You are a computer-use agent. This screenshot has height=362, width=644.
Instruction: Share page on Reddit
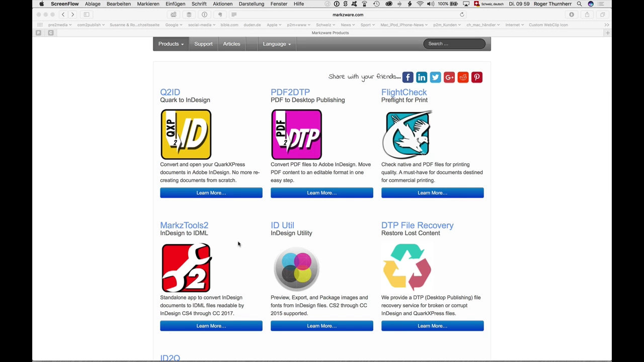pyautogui.click(x=463, y=77)
